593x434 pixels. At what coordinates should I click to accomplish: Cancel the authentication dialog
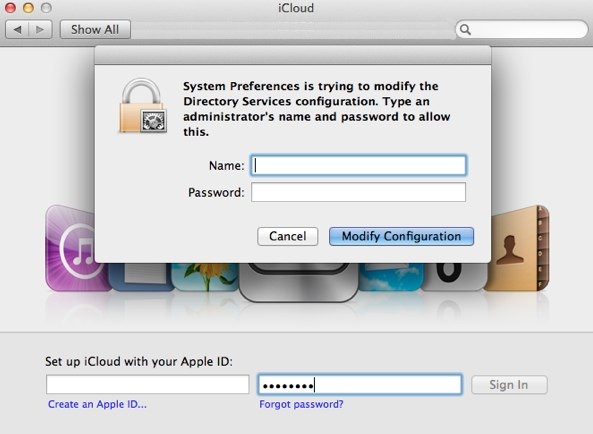point(287,236)
